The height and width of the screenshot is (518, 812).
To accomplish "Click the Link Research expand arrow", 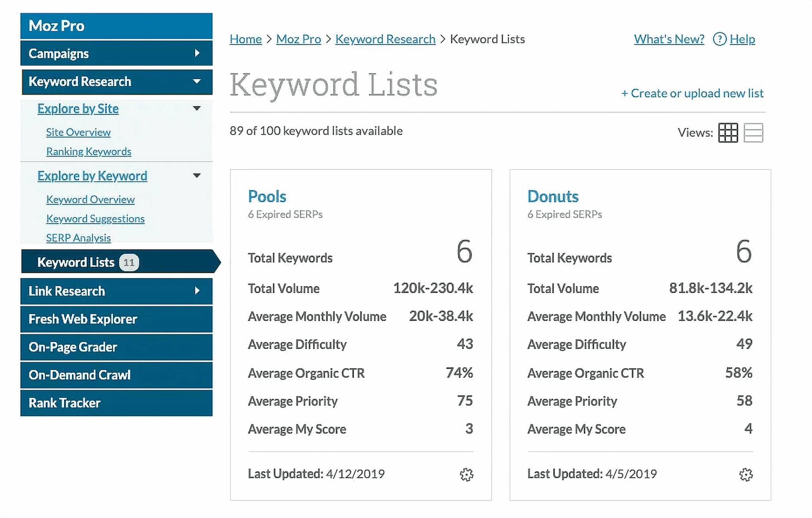I will 197,291.
